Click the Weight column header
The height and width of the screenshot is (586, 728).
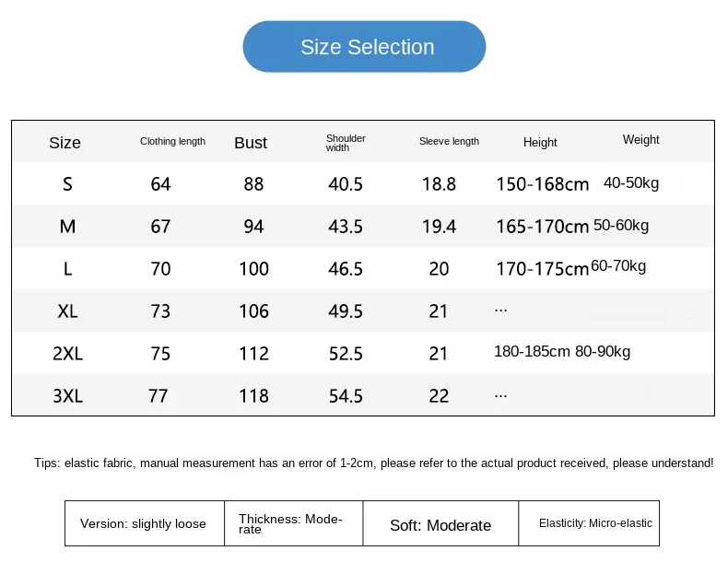click(640, 140)
